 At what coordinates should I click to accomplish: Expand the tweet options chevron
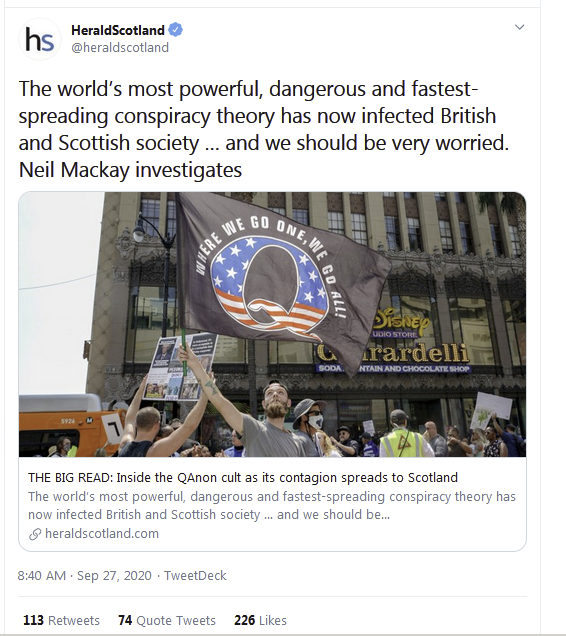pos(519,27)
